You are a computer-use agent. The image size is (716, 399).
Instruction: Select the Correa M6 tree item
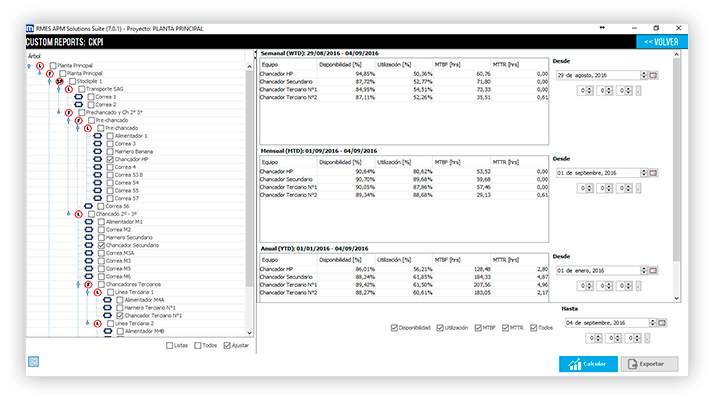118,277
